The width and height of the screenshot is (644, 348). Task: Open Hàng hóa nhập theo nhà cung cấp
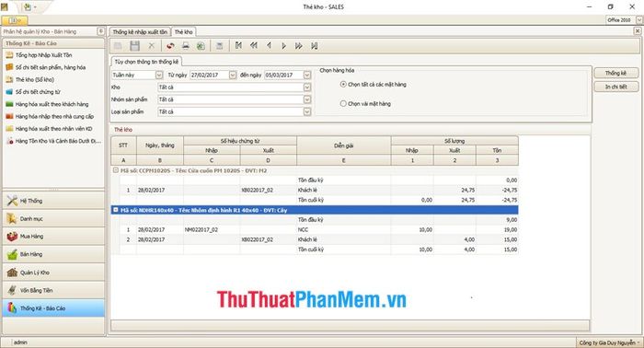click(x=54, y=117)
